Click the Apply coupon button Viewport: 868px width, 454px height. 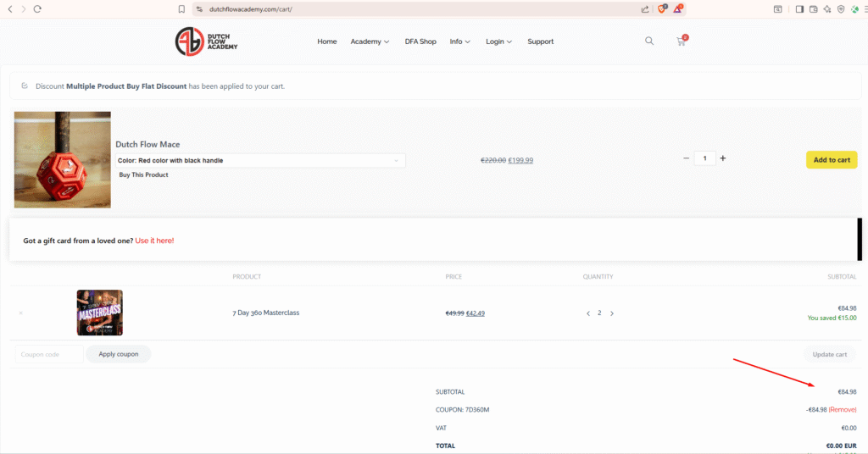coord(119,354)
